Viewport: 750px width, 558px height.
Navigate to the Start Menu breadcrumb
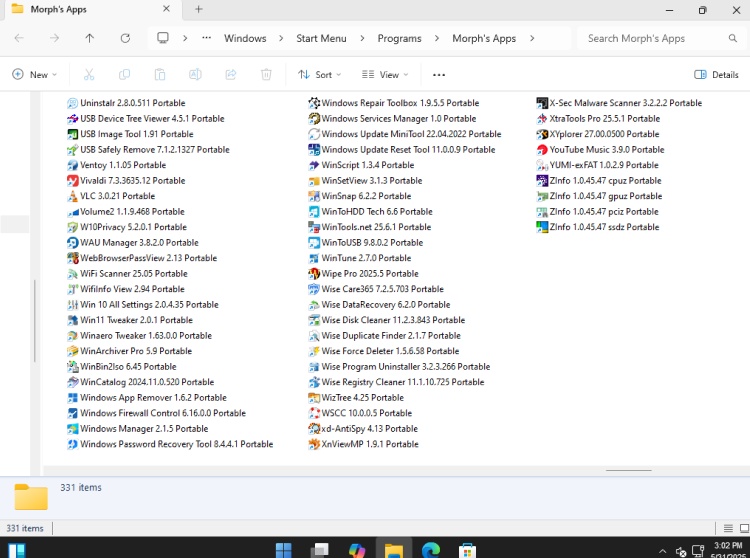[321, 38]
